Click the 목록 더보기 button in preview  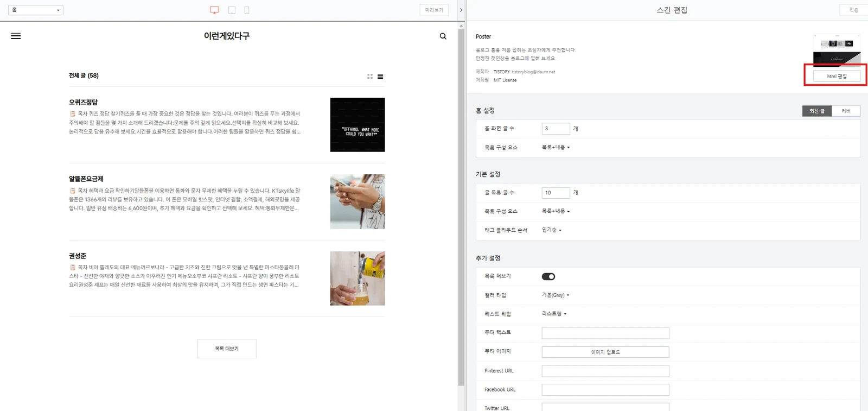coord(227,349)
